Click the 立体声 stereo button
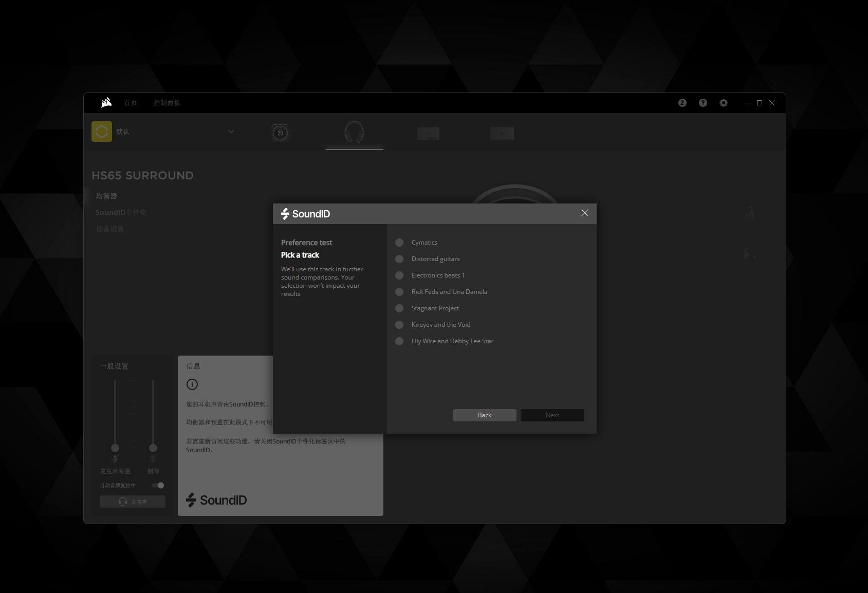The width and height of the screenshot is (868, 593). coord(133,502)
